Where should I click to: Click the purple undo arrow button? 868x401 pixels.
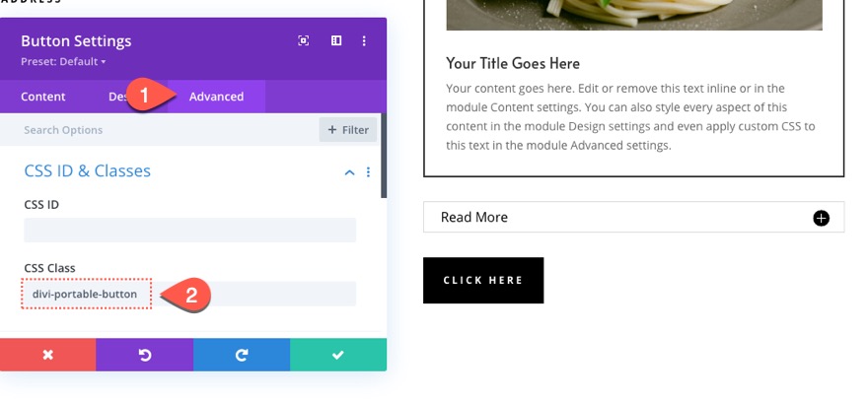tap(145, 355)
